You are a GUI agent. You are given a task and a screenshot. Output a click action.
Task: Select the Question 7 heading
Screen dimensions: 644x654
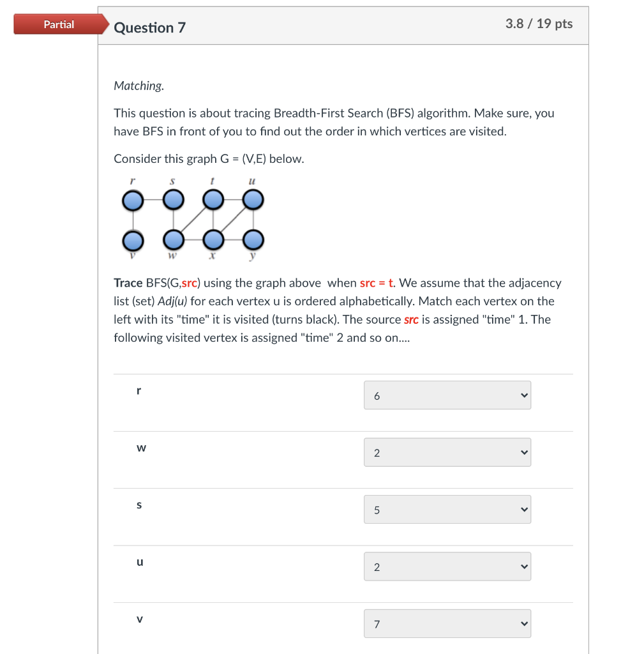(150, 27)
